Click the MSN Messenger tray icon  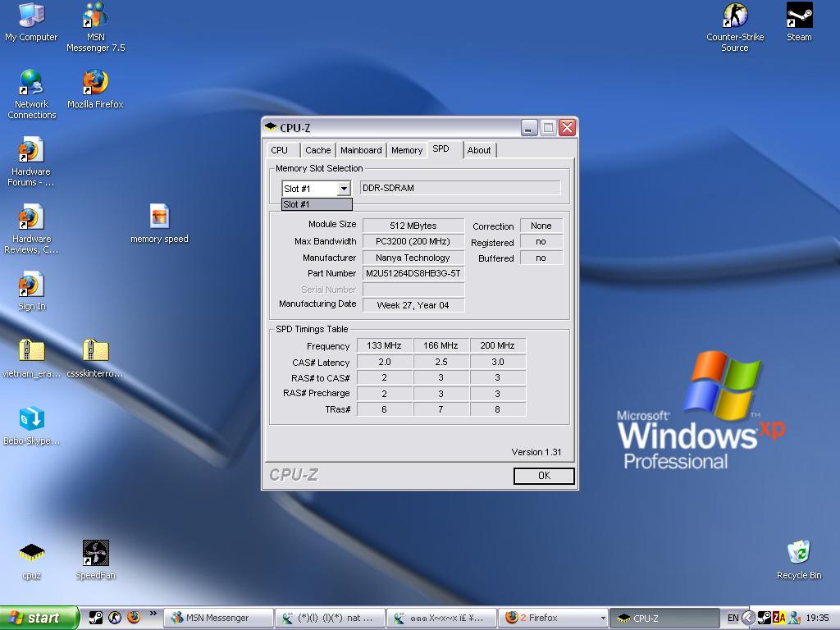pyautogui.click(x=794, y=618)
